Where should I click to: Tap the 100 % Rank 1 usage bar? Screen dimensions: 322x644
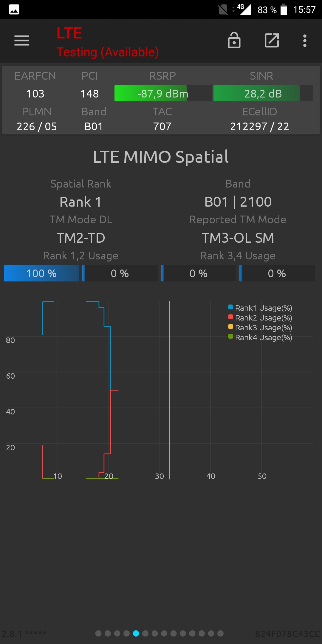click(x=41, y=273)
